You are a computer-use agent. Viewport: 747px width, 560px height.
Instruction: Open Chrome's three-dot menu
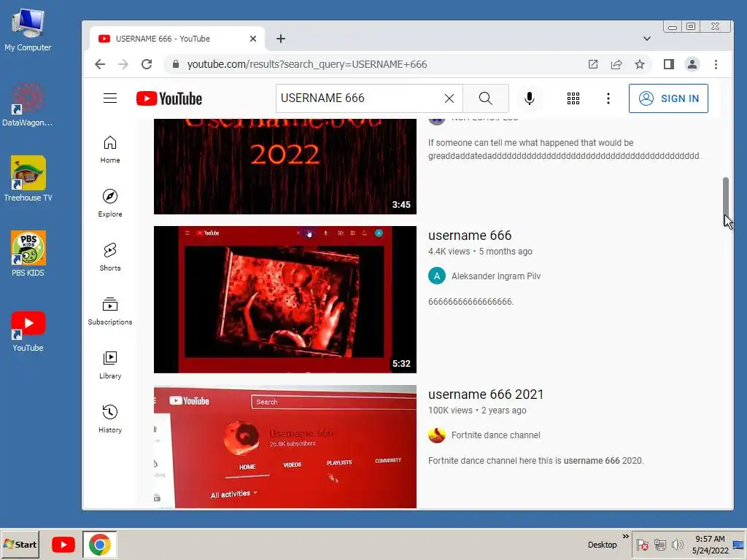pos(716,64)
